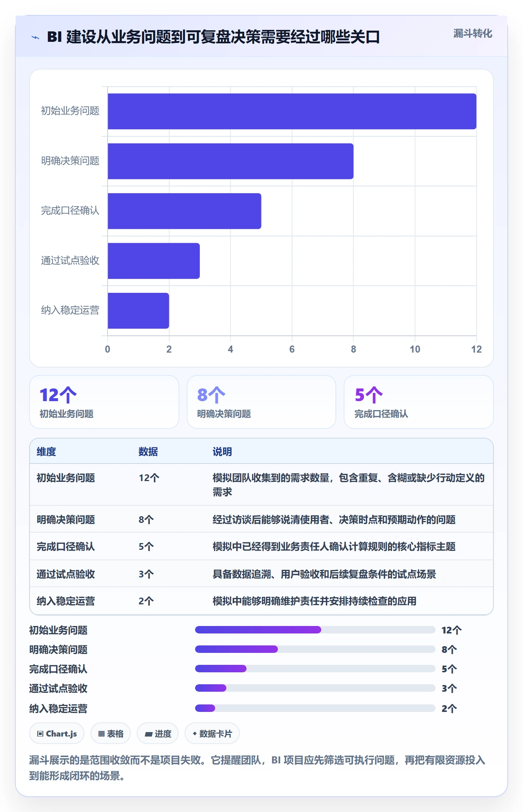
Task: Click the 完成口径确认 progress bar
Action: [315, 669]
